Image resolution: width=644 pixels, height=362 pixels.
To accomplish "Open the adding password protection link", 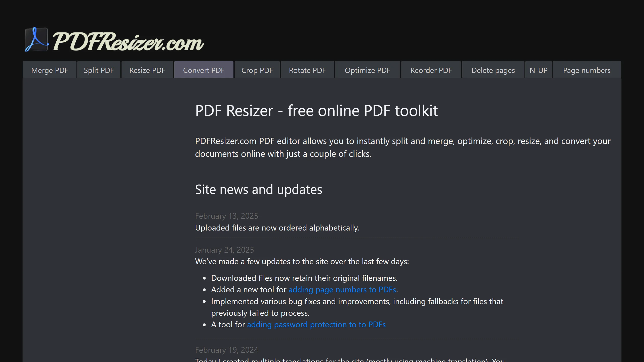I will (x=316, y=325).
